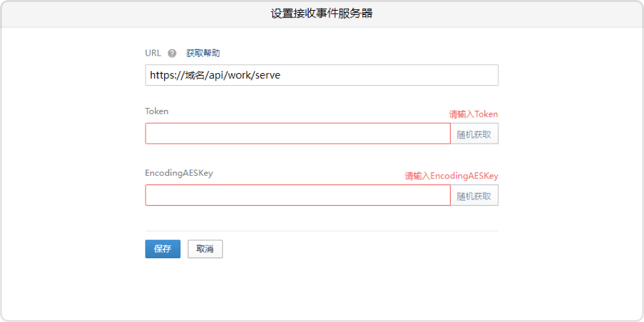Generate a random Token with 随机获取
Viewport: 644px width, 322px height.
tap(474, 133)
